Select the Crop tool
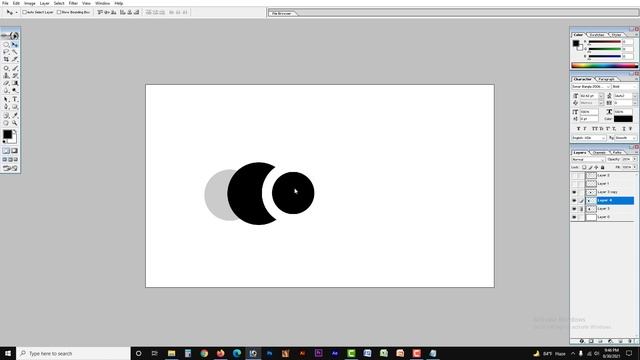This screenshot has width=640, height=360. point(6,59)
